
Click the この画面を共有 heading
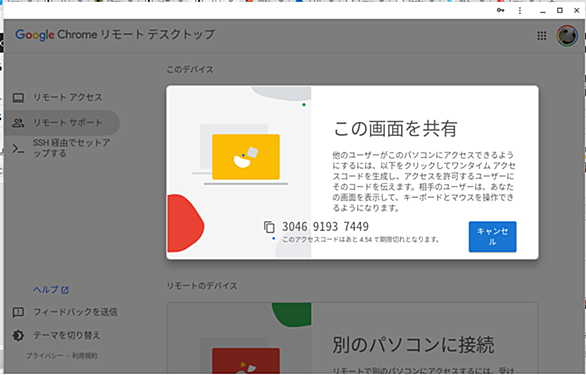(x=395, y=129)
